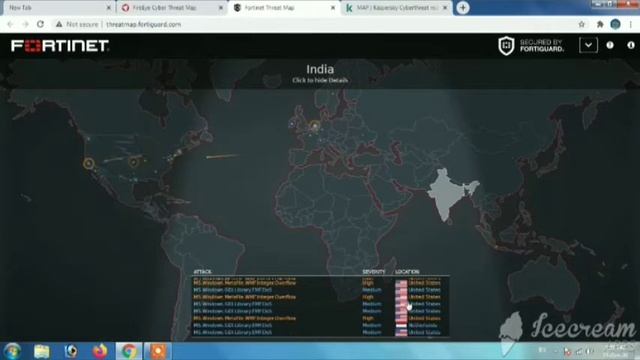Switch to Chrome in the taskbar
640x360 pixels.
point(129,351)
